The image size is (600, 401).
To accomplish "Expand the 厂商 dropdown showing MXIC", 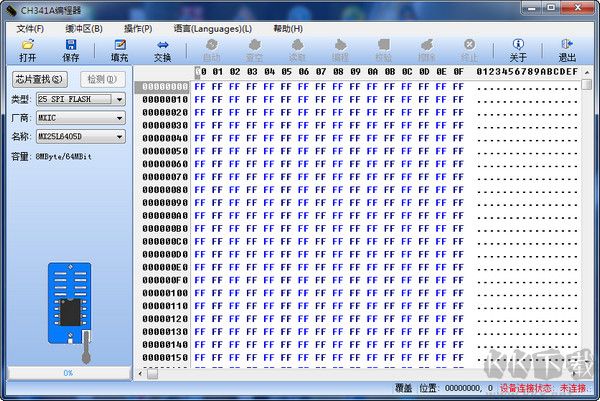I will pos(120,118).
